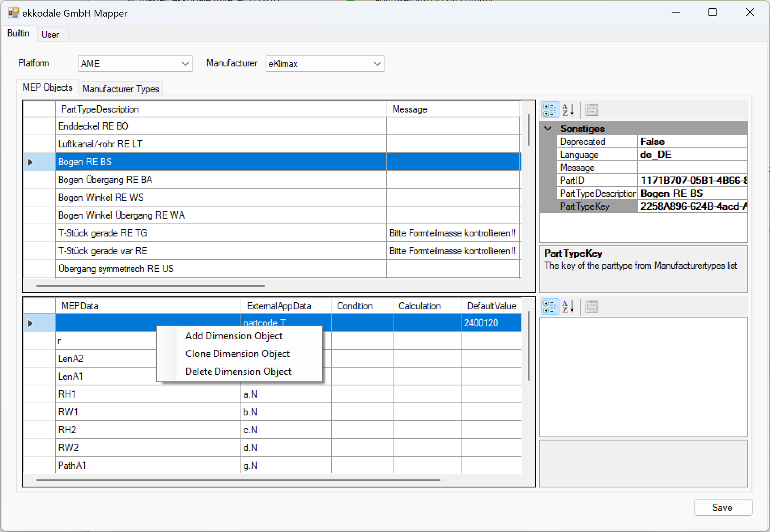Click PartTypeDescription value Bogen RE BS

[692, 194]
